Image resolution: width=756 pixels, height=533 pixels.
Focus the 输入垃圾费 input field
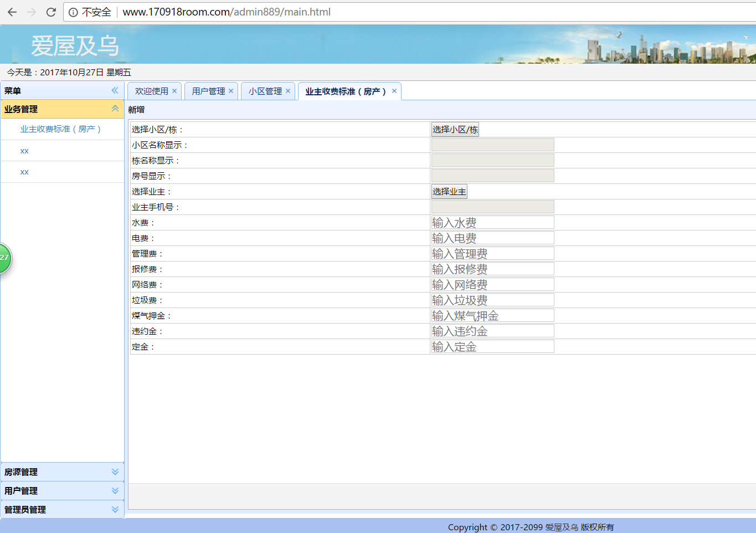point(492,300)
